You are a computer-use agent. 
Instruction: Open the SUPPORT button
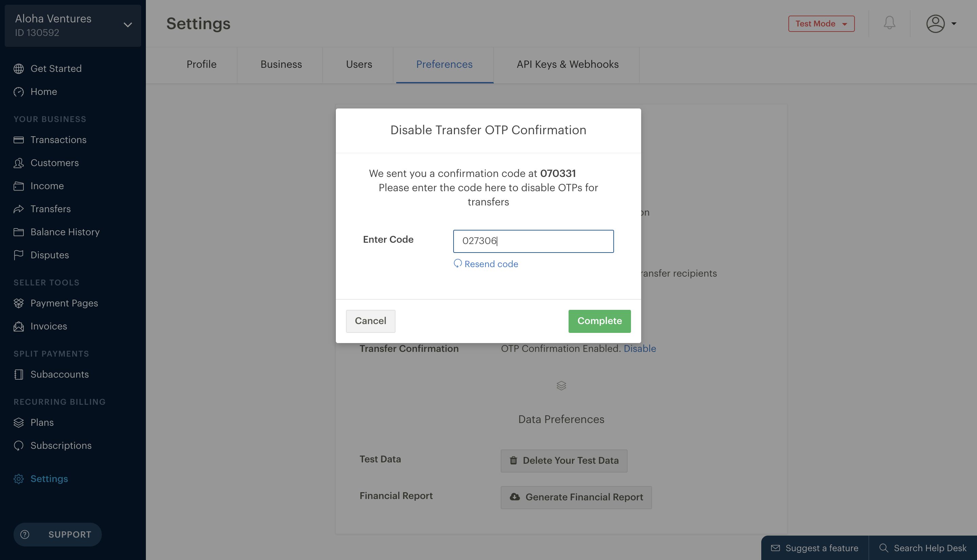tap(57, 534)
